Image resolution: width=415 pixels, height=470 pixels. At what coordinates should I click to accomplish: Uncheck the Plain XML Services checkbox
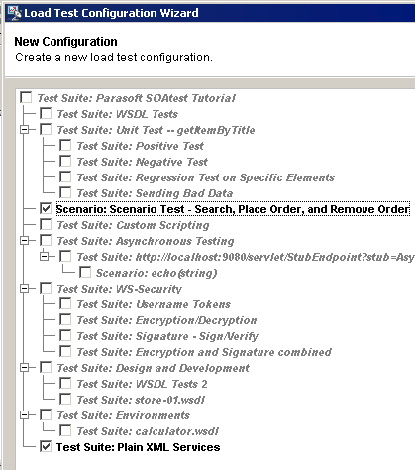pyautogui.click(x=46, y=446)
